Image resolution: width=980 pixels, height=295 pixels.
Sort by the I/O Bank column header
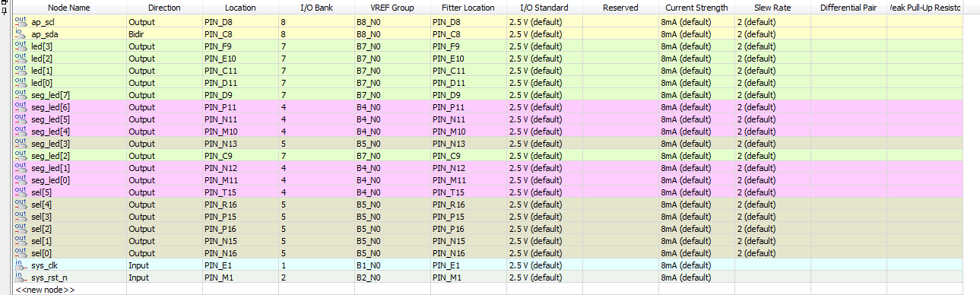click(x=316, y=8)
